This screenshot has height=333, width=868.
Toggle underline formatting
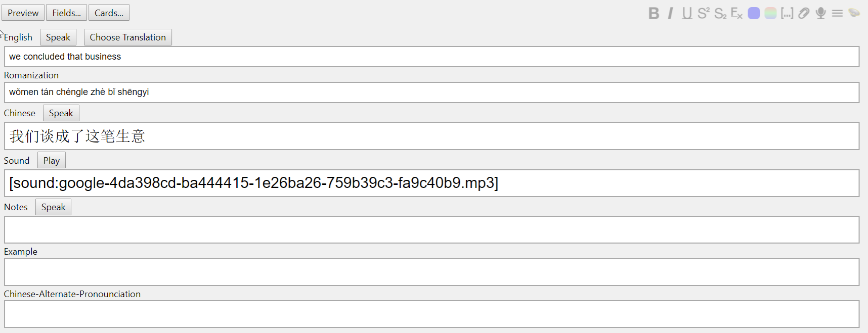tap(686, 13)
